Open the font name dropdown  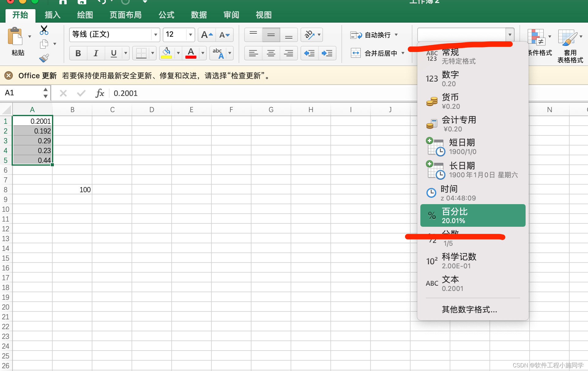[x=155, y=35]
